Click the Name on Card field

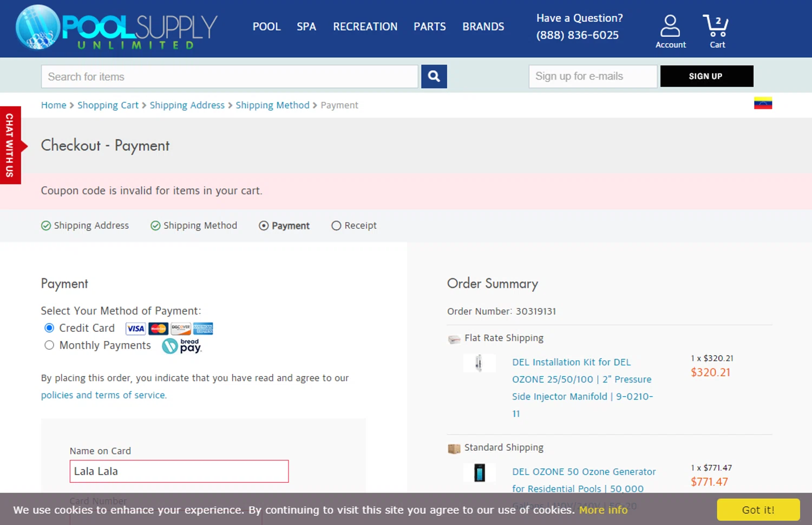click(179, 471)
